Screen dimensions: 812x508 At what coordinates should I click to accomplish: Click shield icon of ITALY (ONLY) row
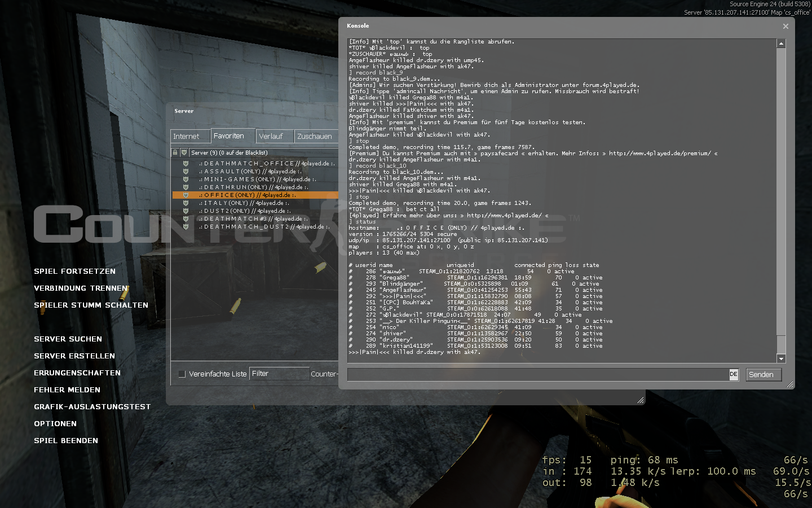click(186, 203)
